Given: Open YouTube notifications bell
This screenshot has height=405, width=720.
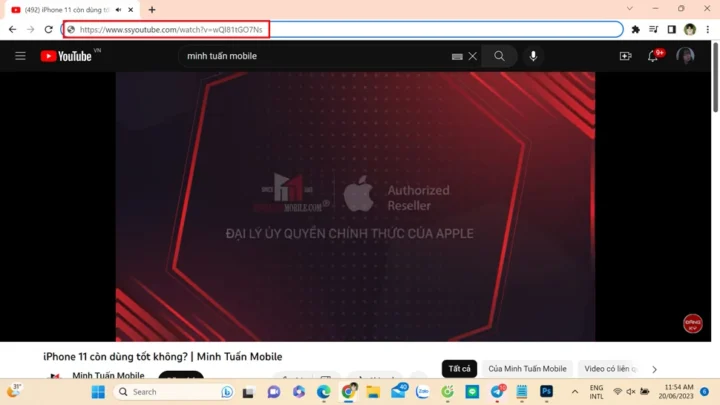Looking at the screenshot, I should [652, 56].
